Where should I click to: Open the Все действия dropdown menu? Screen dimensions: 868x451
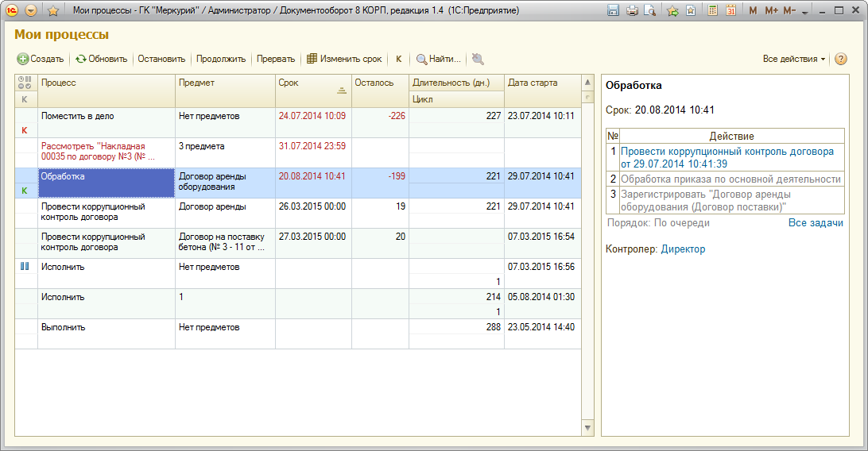[794, 59]
